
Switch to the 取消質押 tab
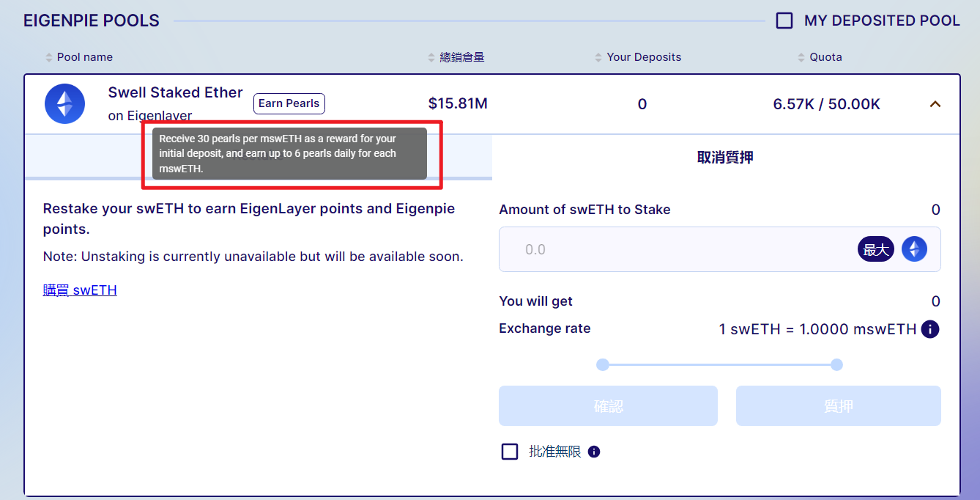point(725,157)
